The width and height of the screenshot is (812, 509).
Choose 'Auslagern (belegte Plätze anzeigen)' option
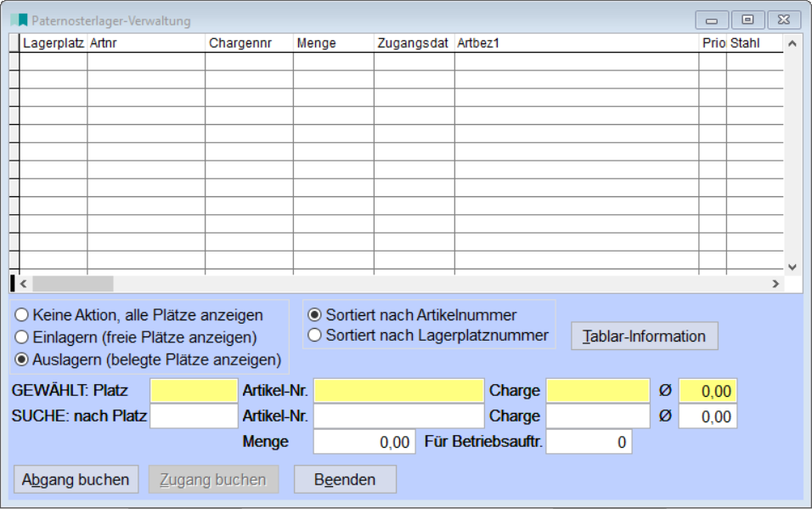pyautogui.click(x=22, y=359)
